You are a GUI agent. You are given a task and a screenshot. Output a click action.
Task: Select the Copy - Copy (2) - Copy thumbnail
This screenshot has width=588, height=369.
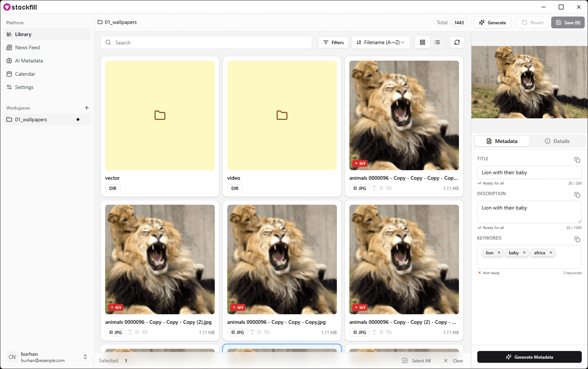click(404, 259)
